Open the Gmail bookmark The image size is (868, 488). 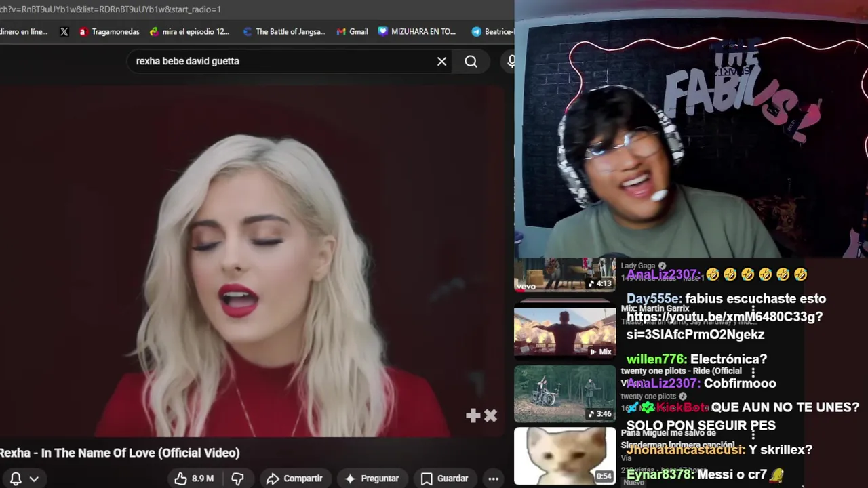click(353, 31)
